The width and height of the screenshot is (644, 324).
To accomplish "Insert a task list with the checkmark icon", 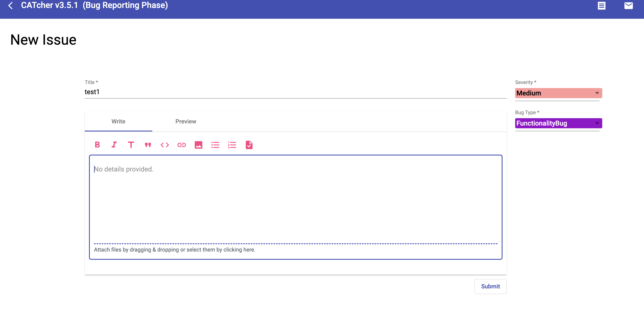I will 249,145.
